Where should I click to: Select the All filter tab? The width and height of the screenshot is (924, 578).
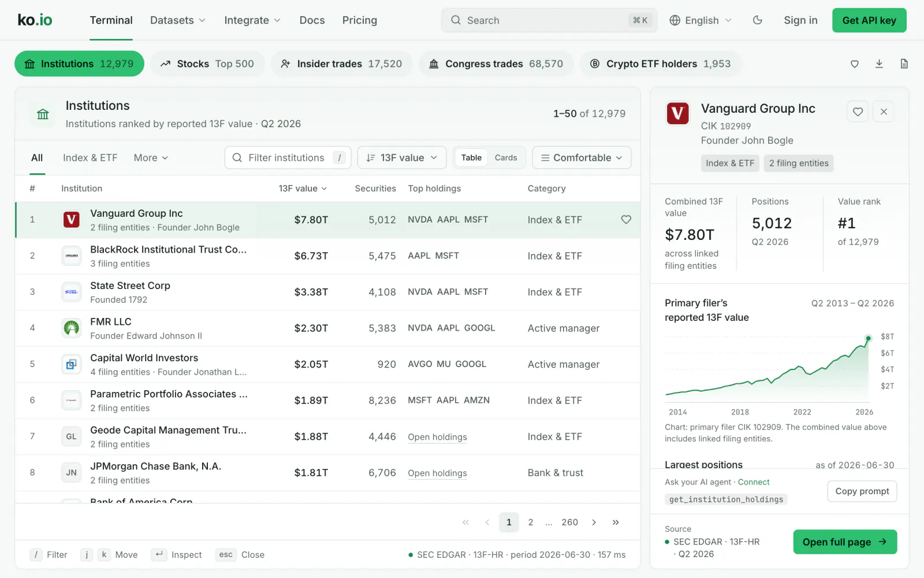37,158
